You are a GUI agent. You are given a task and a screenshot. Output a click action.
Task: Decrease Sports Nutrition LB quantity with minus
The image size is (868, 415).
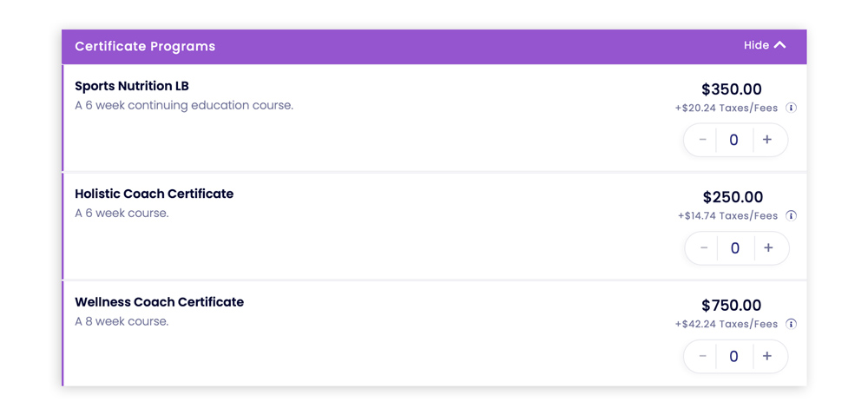click(x=702, y=140)
